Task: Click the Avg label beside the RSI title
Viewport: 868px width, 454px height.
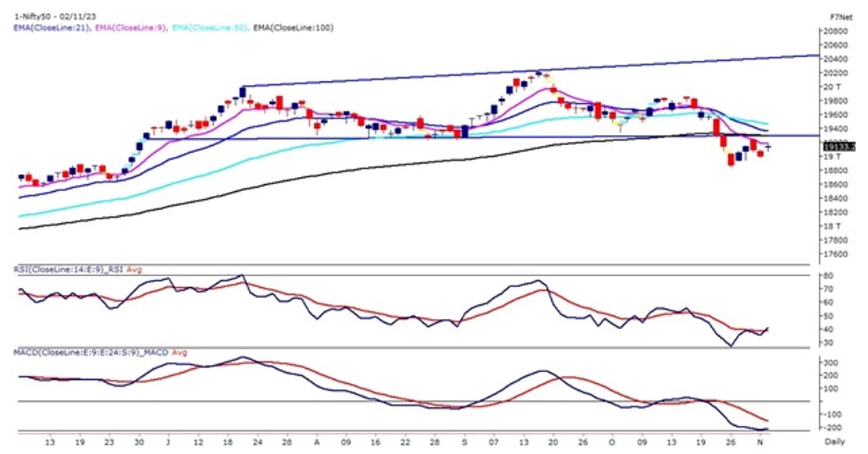Action: click(134, 270)
